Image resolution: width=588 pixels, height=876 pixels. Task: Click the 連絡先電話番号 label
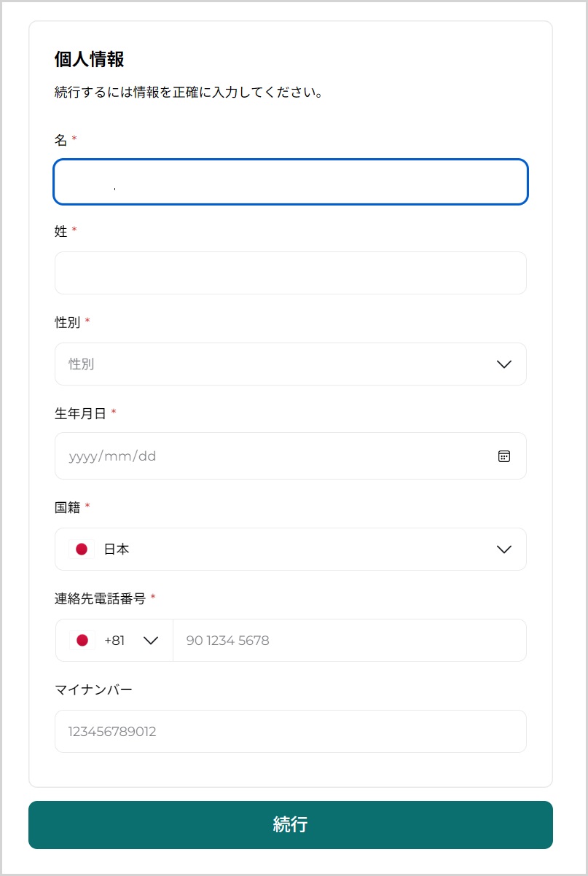tap(101, 598)
